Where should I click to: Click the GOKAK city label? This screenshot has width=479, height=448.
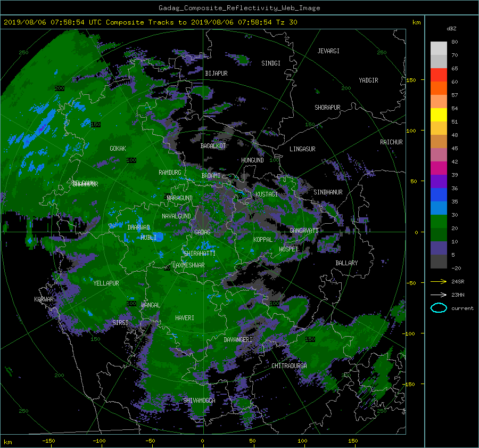(118, 149)
